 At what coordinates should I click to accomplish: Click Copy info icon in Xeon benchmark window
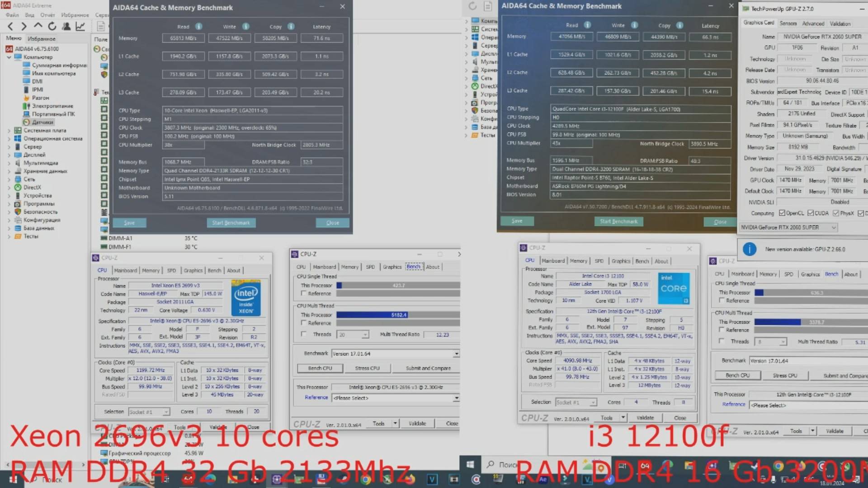(x=291, y=26)
